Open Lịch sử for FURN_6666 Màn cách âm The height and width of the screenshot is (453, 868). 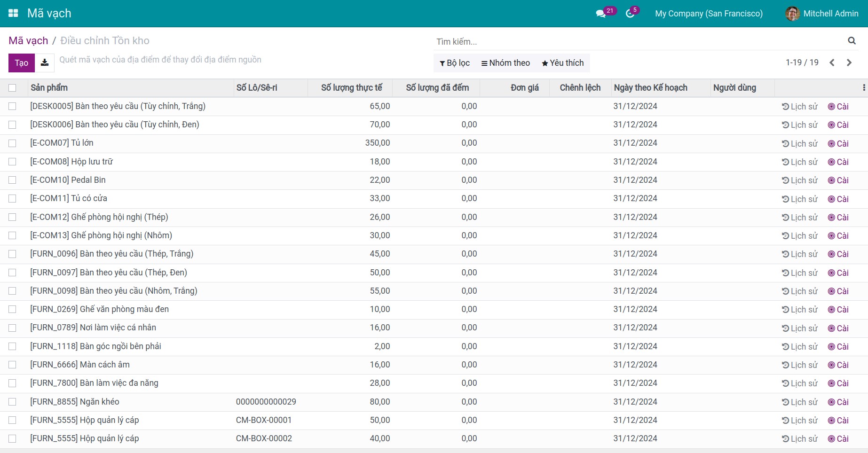pos(799,365)
